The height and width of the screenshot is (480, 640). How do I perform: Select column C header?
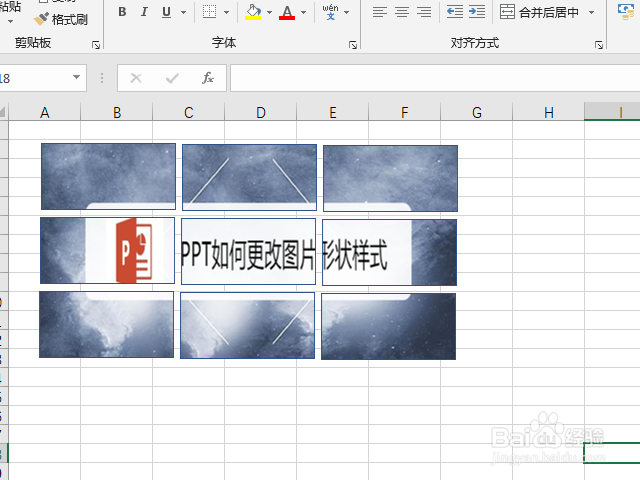click(x=189, y=112)
